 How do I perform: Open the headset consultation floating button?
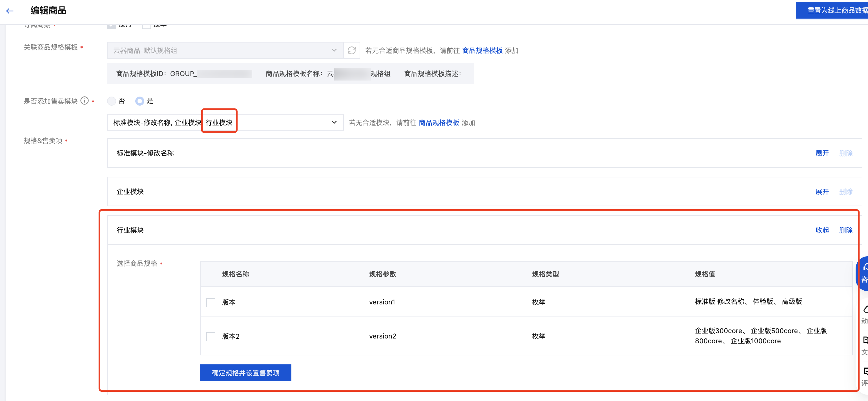(864, 273)
